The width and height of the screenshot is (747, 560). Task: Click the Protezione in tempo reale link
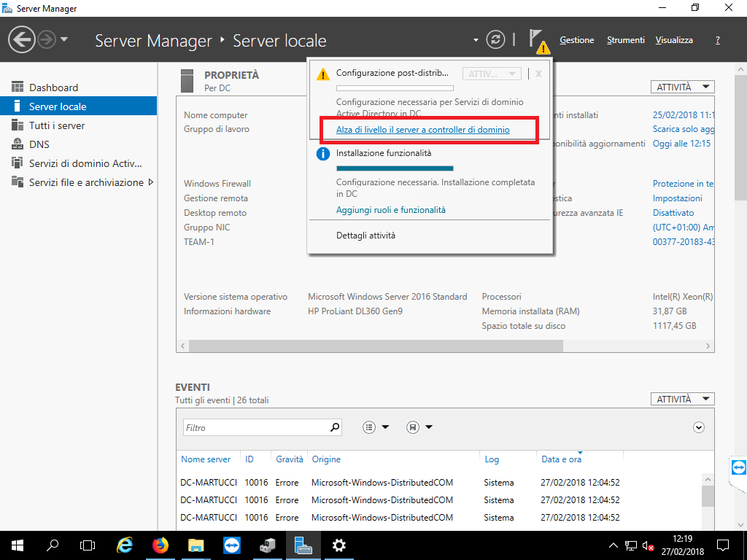pos(683,183)
